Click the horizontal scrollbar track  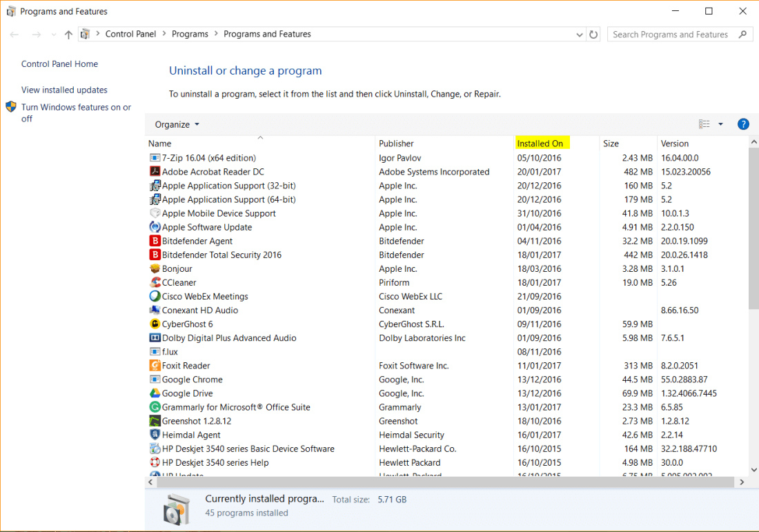[x=445, y=482]
